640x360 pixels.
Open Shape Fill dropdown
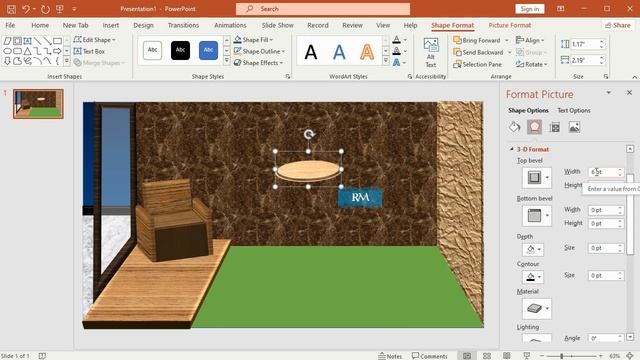[x=254, y=40]
